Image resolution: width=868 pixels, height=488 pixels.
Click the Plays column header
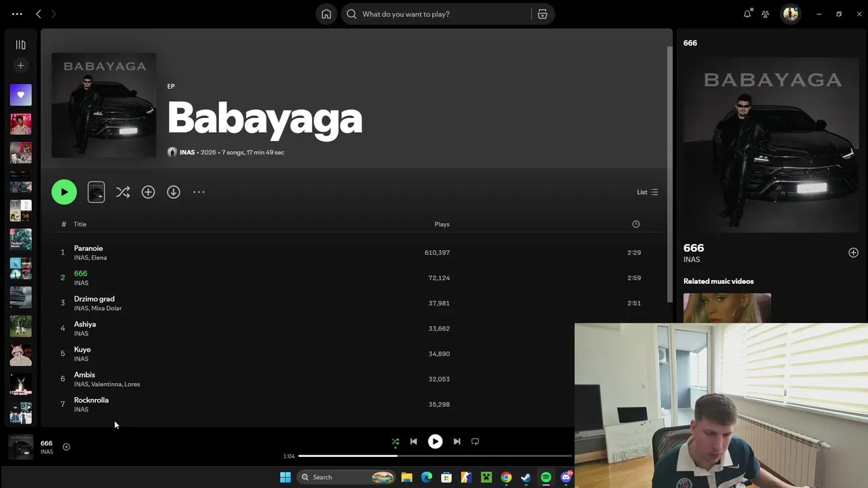pyautogui.click(x=442, y=224)
